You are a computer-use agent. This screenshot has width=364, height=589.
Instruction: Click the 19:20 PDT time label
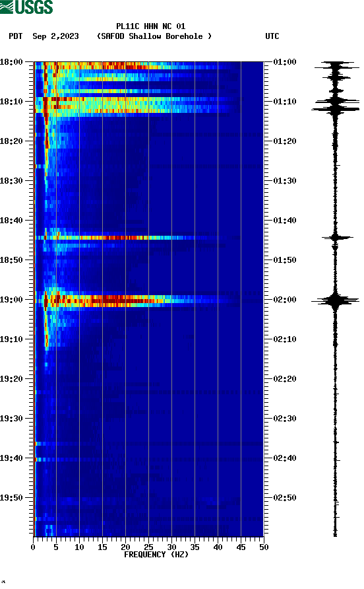(x=11, y=379)
